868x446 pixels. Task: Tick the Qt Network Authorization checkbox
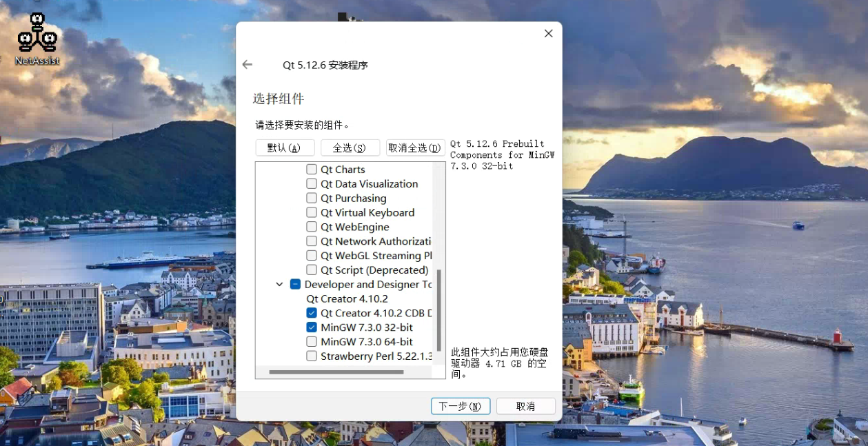312,241
